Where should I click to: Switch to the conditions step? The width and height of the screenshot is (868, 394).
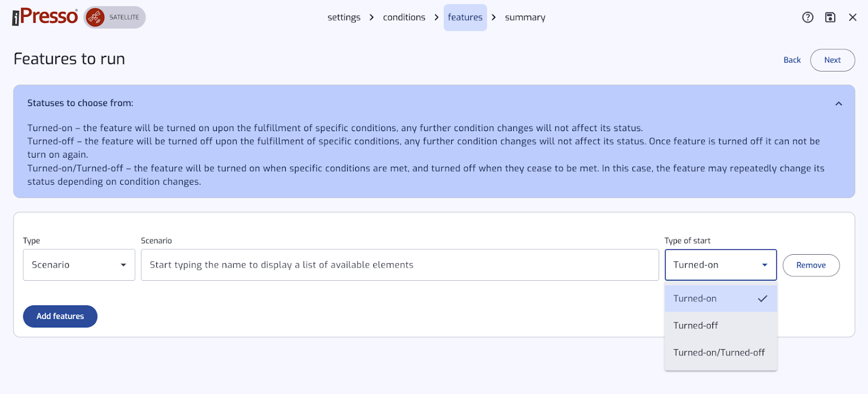[404, 17]
